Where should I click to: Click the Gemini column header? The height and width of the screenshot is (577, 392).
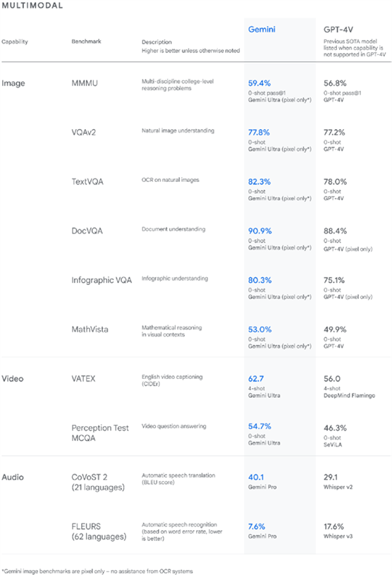(262, 30)
